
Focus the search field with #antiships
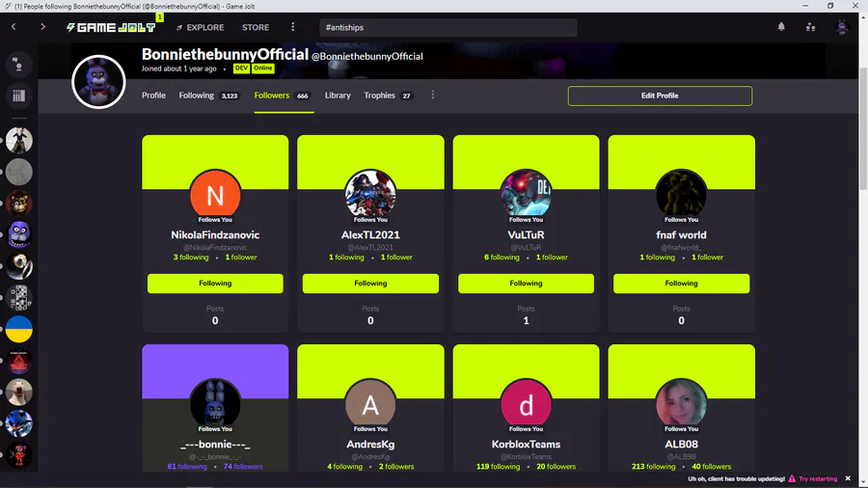tap(448, 27)
